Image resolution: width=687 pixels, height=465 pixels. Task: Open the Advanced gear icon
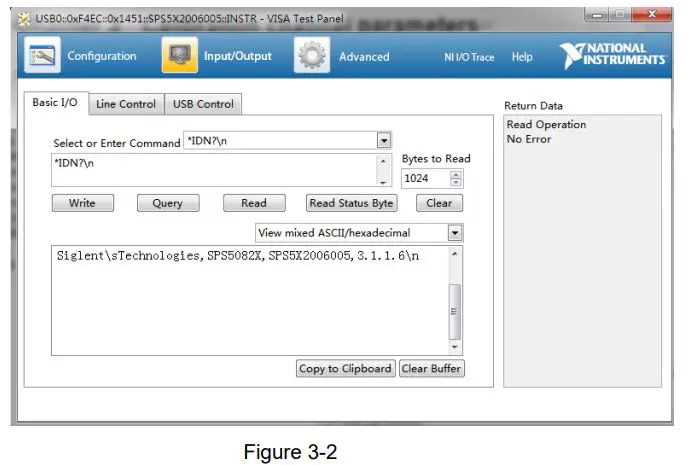pyautogui.click(x=312, y=55)
